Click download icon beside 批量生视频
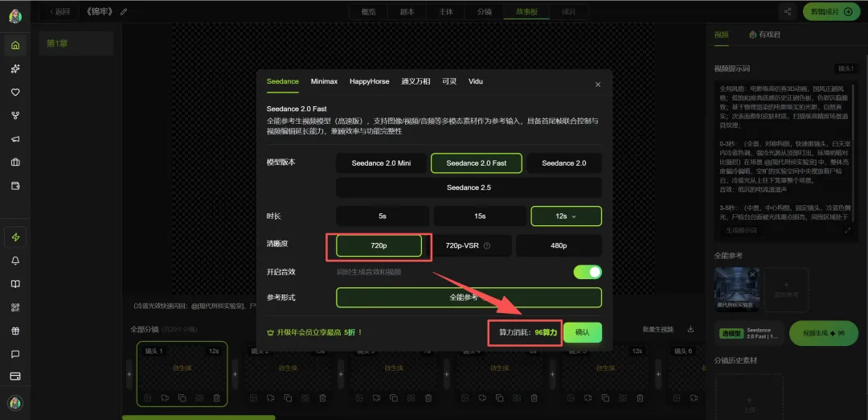 (691, 329)
